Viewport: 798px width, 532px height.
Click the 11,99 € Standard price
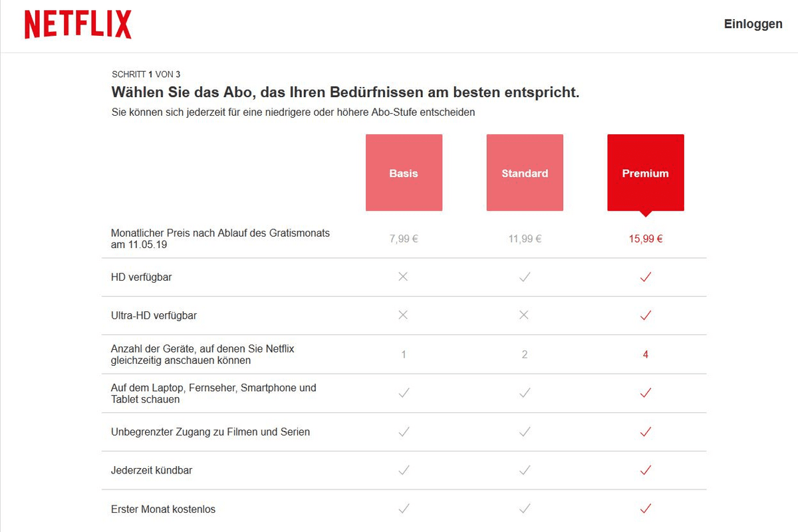point(525,239)
